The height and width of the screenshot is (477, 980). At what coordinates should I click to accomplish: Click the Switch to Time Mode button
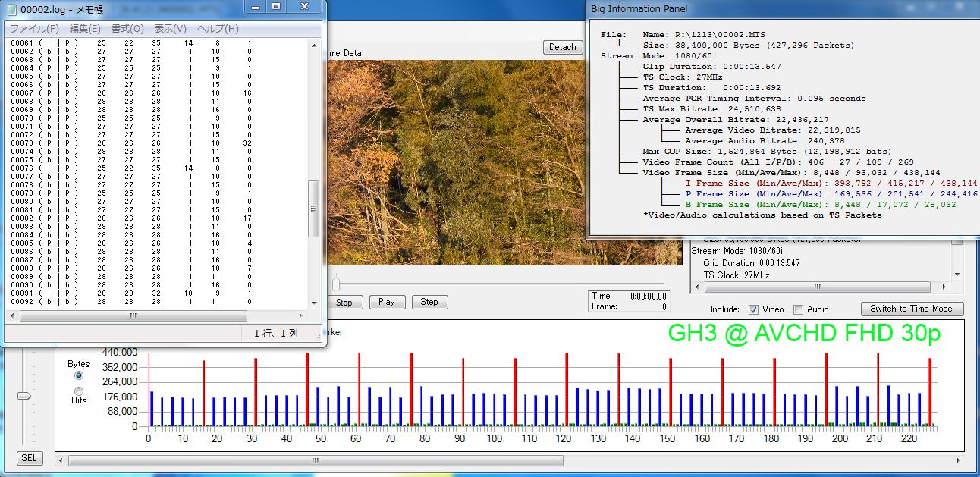coord(912,309)
